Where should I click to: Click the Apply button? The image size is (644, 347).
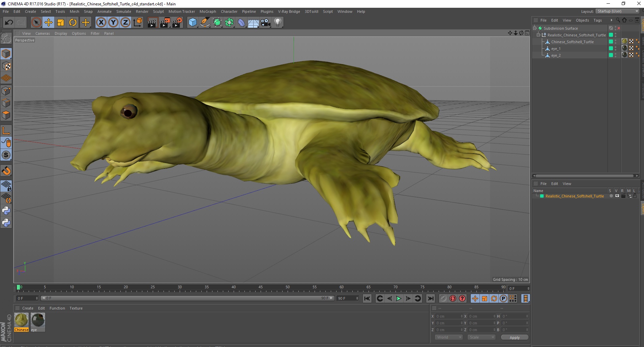click(514, 338)
